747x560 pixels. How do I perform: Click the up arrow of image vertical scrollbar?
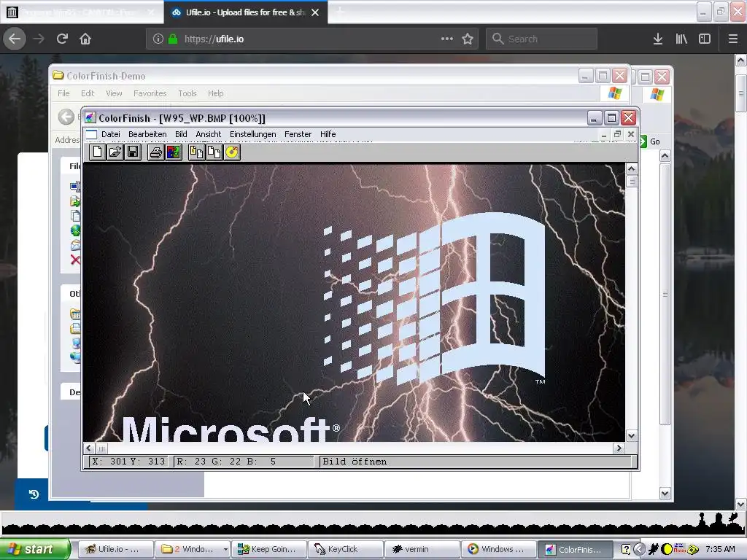(x=632, y=168)
